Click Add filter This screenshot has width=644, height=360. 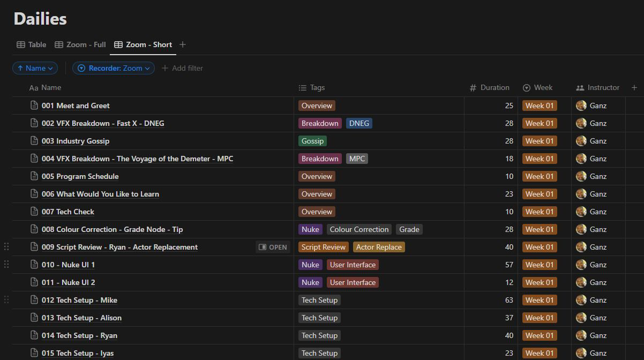182,68
